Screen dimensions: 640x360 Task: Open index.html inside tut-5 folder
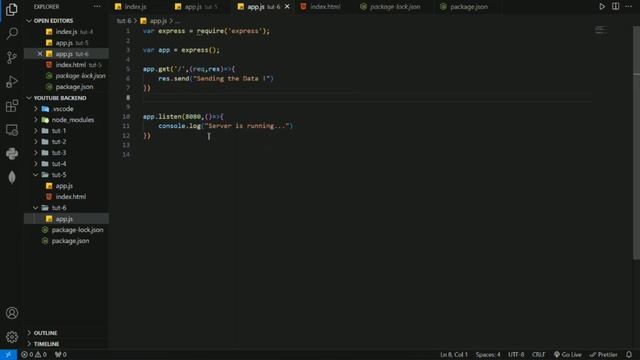tap(67, 197)
